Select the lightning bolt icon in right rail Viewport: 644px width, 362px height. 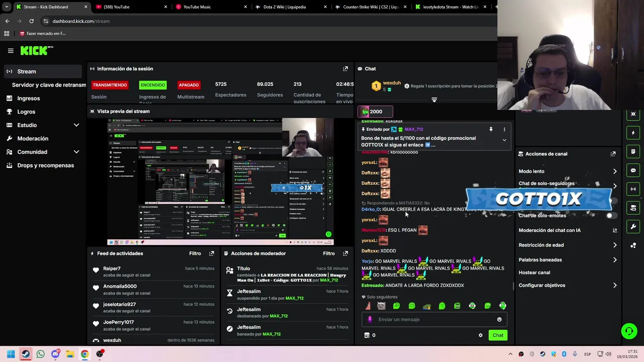click(633, 133)
